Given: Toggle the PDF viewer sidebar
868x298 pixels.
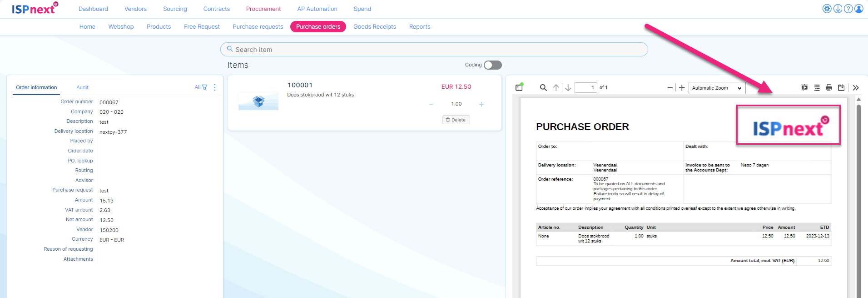Looking at the screenshot, I should pos(519,87).
